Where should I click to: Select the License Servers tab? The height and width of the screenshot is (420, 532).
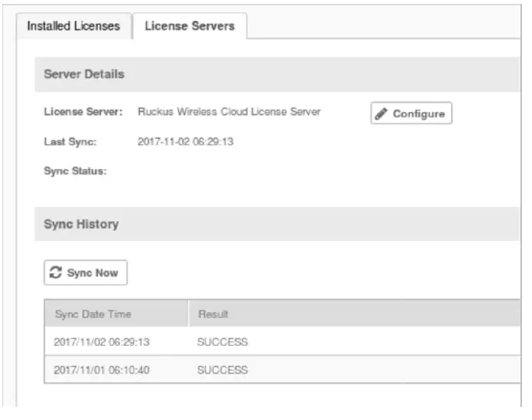click(x=190, y=26)
